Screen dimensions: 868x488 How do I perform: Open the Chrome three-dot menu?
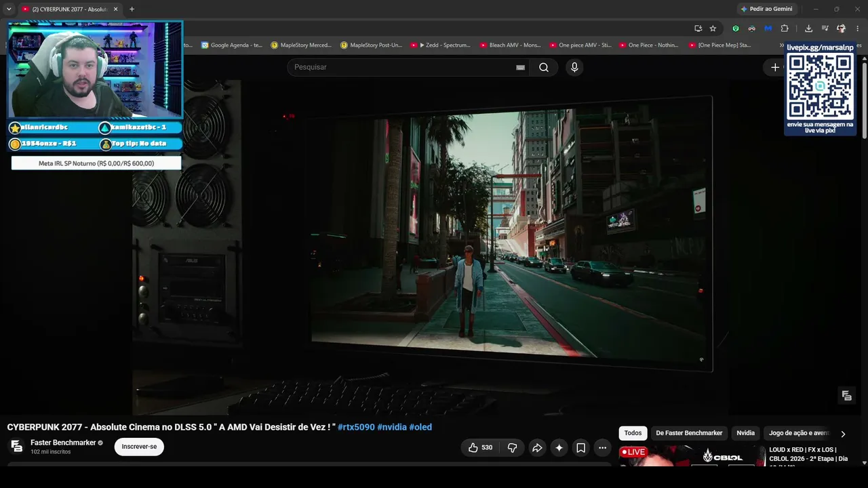858,28
